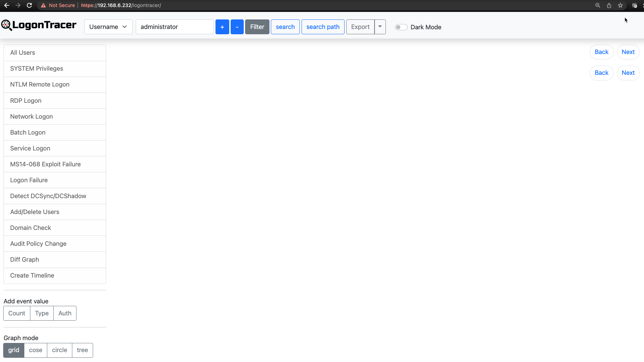
Task: Add a search field with plus button
Action: pos(222,27)
